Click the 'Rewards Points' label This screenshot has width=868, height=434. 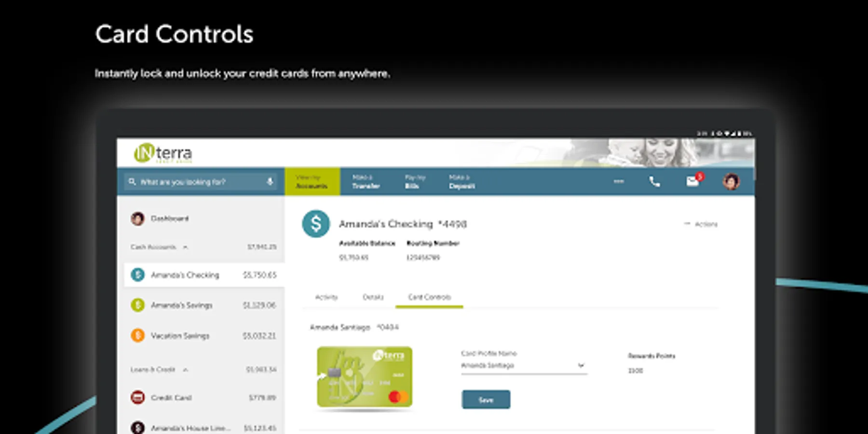(651, 356)
